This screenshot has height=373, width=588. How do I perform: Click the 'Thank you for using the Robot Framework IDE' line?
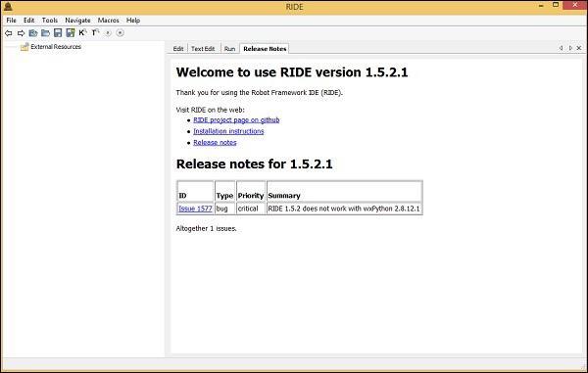259,92
